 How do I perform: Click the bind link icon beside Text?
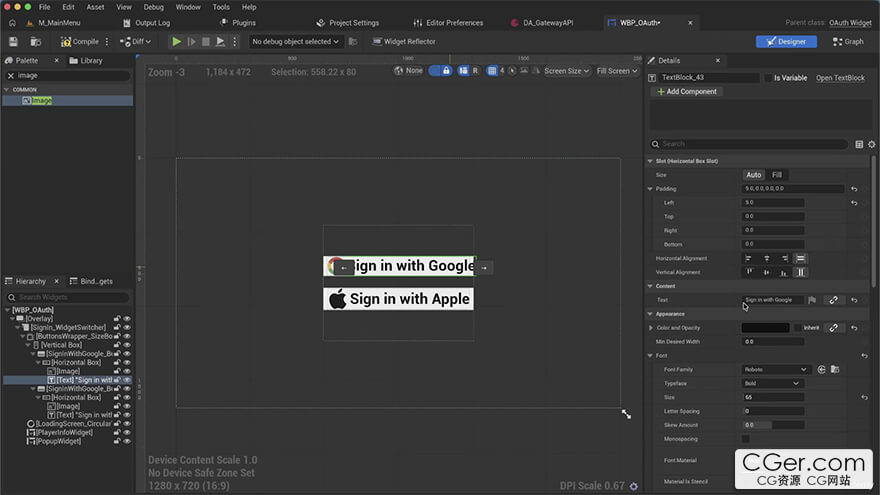(x=832, y=300)
